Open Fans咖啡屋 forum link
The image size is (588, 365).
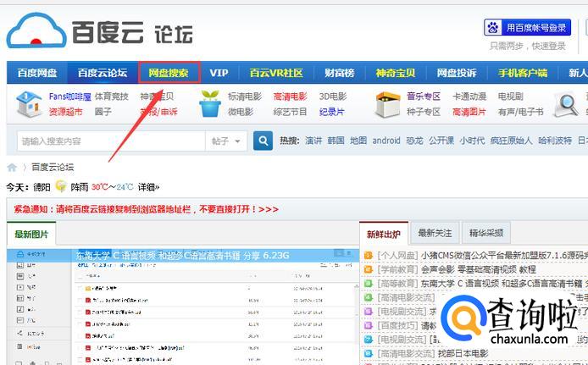(69, 97)
